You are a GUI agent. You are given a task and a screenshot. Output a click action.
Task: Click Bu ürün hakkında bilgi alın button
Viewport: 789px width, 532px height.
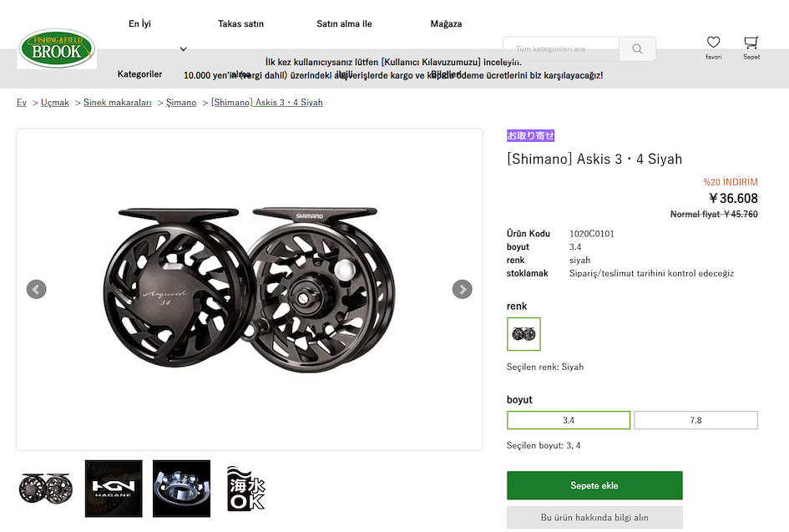pos(594,518)
